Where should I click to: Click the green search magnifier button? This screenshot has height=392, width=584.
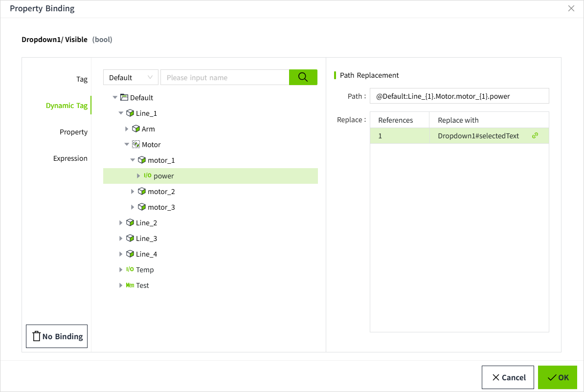[x=303, y=77]
